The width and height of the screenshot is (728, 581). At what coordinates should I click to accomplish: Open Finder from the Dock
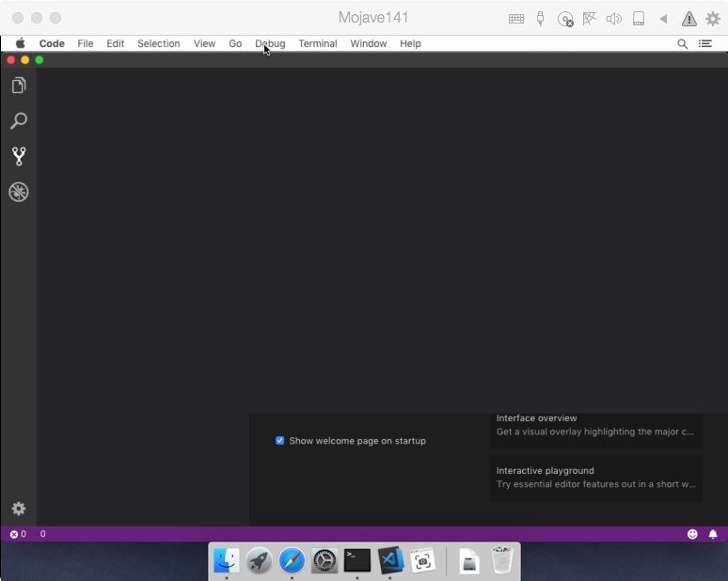227,560
